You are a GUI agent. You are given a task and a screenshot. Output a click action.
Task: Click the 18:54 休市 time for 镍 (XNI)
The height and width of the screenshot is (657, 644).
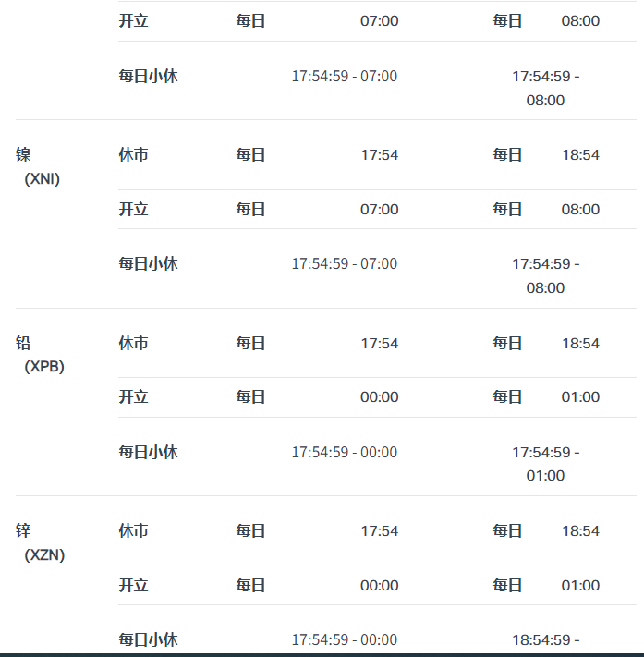(x=580, y=155)
